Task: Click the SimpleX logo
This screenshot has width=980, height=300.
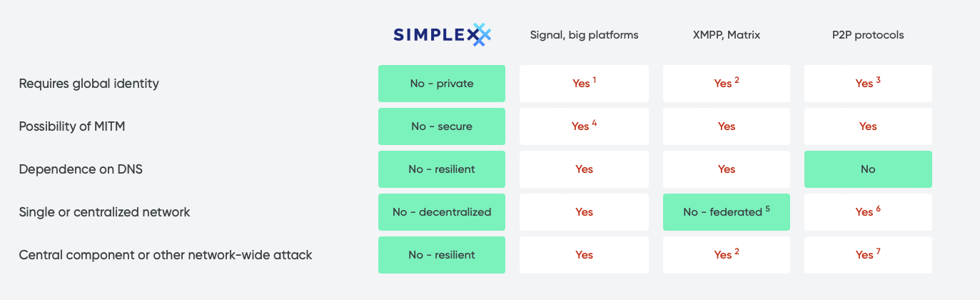Action: tap(442, 34)
